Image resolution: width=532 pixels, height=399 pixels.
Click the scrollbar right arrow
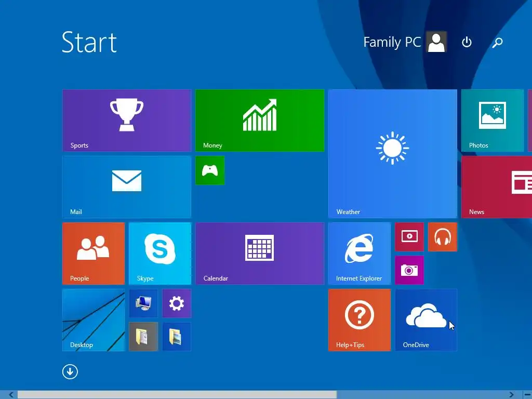coord(512,395)
